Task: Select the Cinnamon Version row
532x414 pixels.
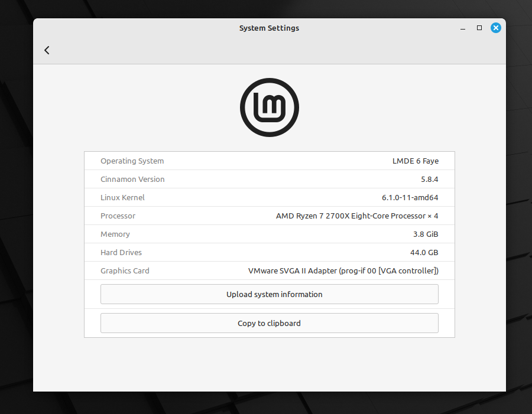Action: click(269, 179)
